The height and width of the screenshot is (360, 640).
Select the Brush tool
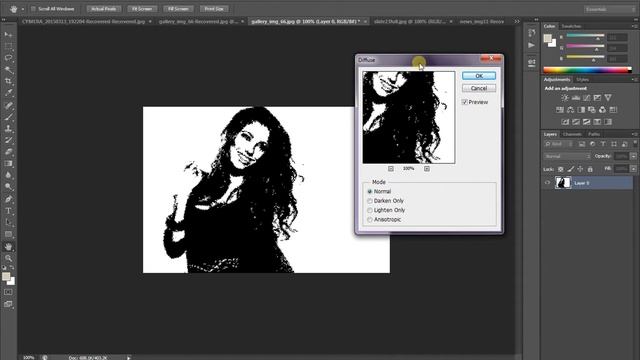[x=8, y=117]
